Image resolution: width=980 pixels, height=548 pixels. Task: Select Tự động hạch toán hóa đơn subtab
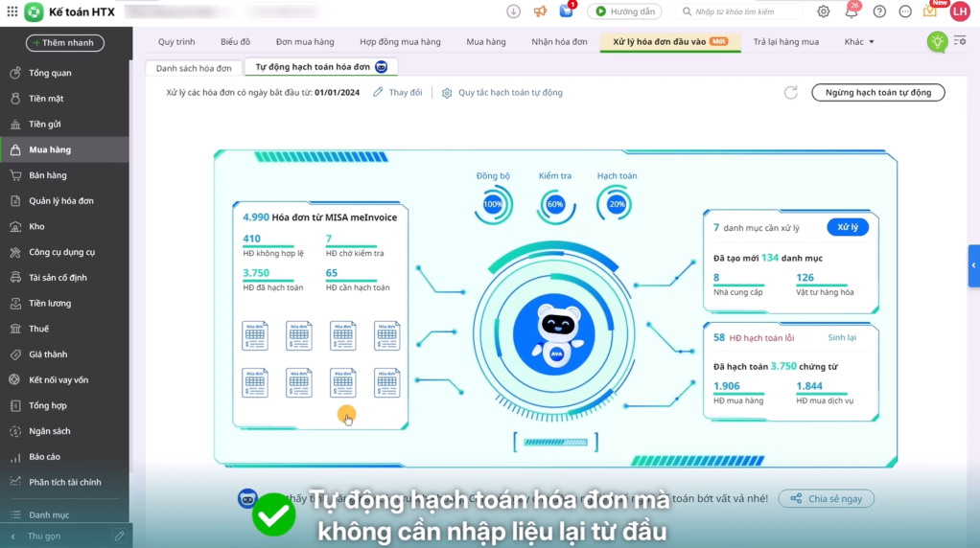pos(320,67)
